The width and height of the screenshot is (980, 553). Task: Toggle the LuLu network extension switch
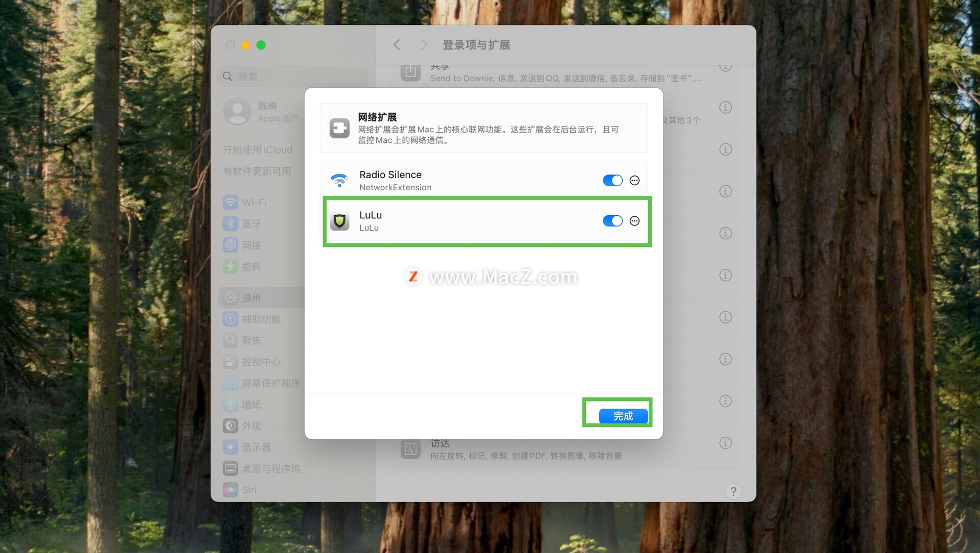[612, 221]
